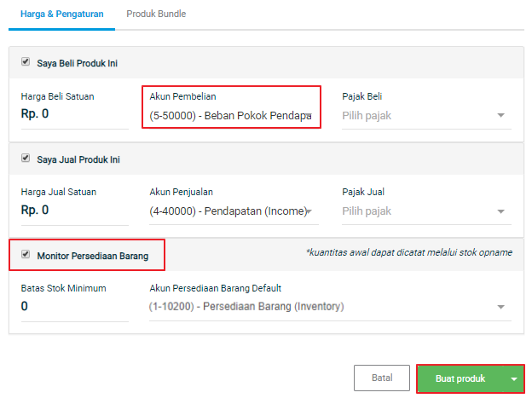This screenshot has height=404, width=532.
Task: Click the Pilih pajak under Pajak Beli
Action: point(367,116)
